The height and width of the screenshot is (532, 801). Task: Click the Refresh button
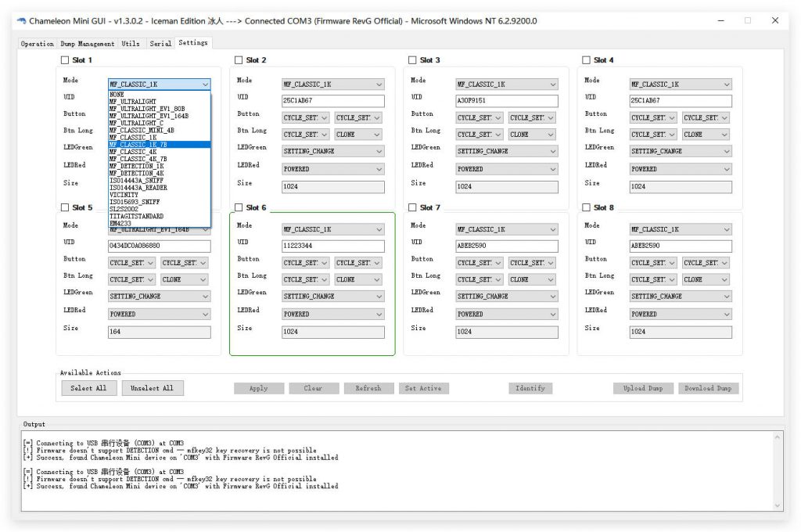click(368, 387)
